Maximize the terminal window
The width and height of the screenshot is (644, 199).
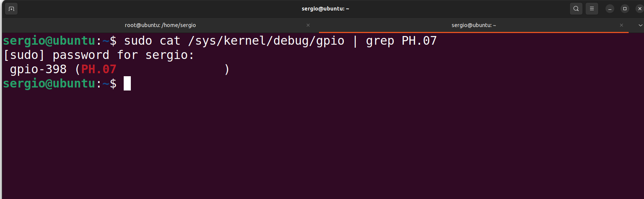625,9
